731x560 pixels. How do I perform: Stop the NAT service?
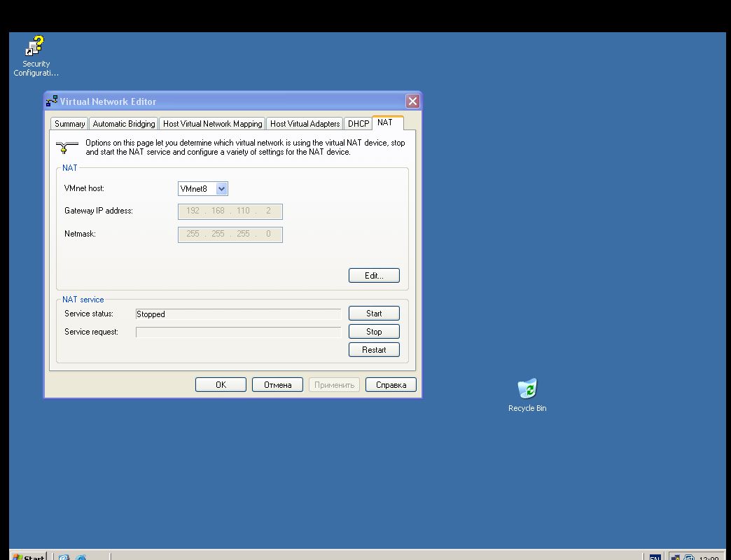[x=374, y=332]
